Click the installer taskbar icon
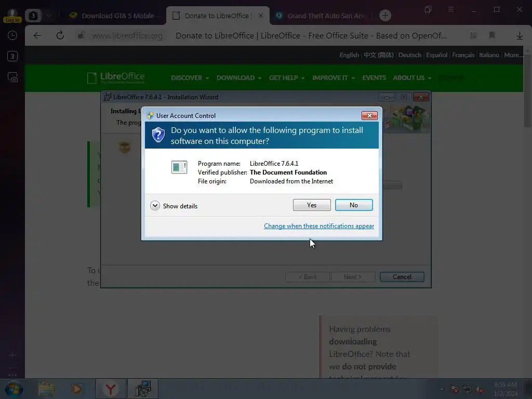Viewport: 532px width, 399px height. tap(143, 389)
